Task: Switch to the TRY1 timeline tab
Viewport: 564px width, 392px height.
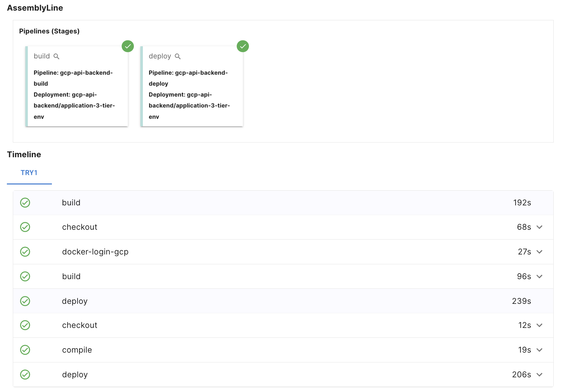Action: (x=29, y=173)
